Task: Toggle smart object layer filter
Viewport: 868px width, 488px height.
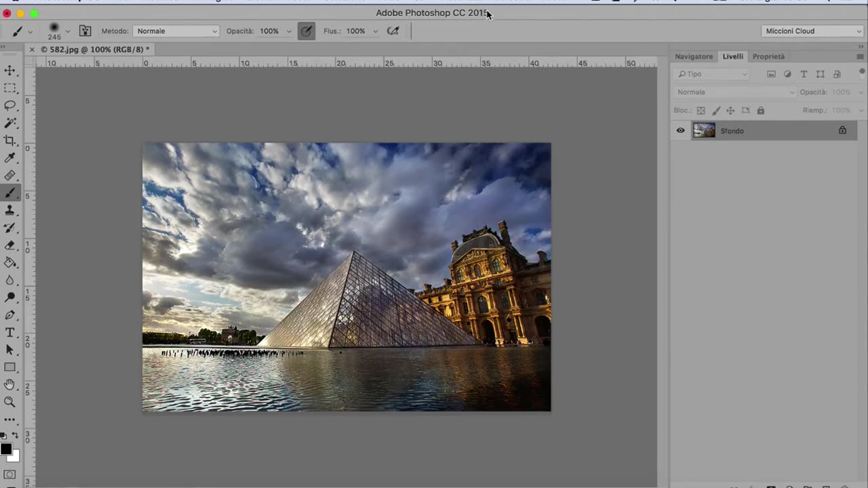Action: [x=837, y=74]
